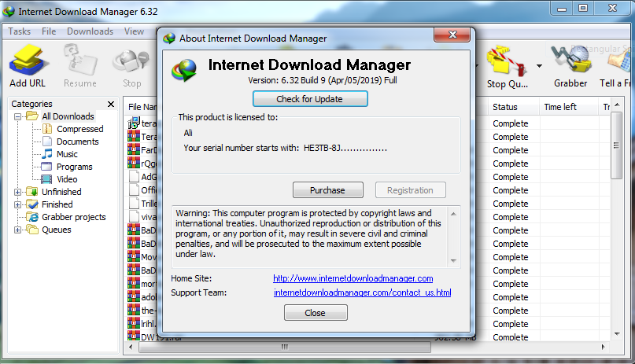
Task: Open the Stop Queue dropdown arrow
Action: (x=539, y=66)
